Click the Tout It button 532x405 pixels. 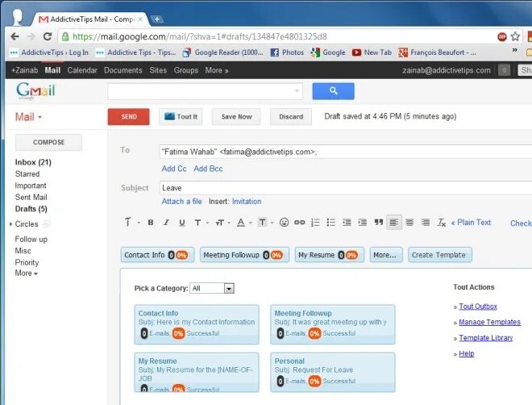click(181, 117)
